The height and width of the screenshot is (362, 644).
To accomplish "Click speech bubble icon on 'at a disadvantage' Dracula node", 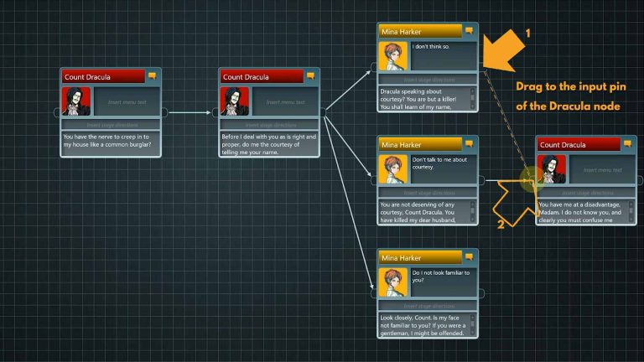I will (x=628, y=144).
